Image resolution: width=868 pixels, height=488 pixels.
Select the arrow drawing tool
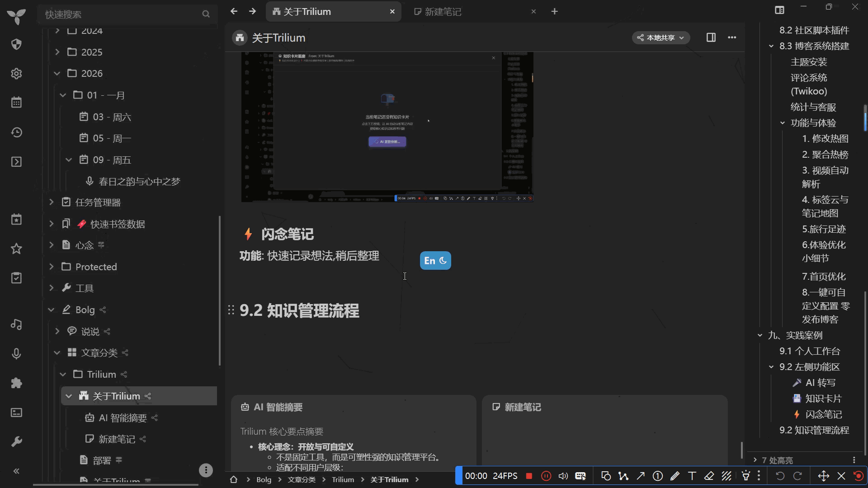(641, 476)
